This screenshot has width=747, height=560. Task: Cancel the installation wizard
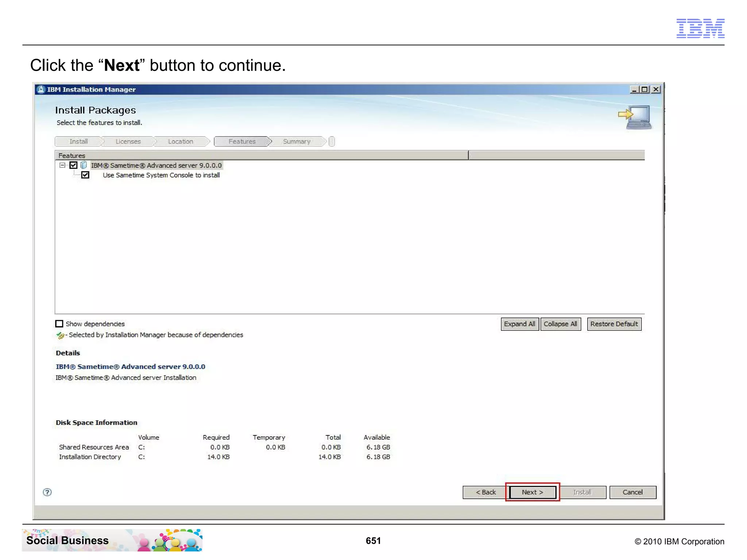coord(633,492)
